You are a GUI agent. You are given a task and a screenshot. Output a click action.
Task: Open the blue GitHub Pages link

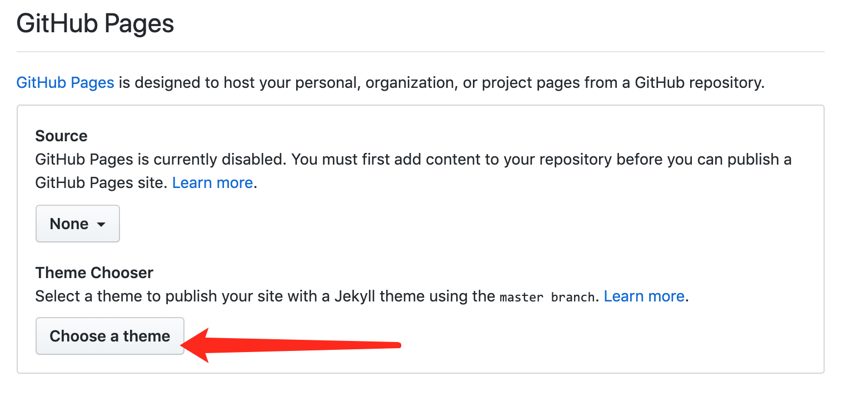[65, 83]
